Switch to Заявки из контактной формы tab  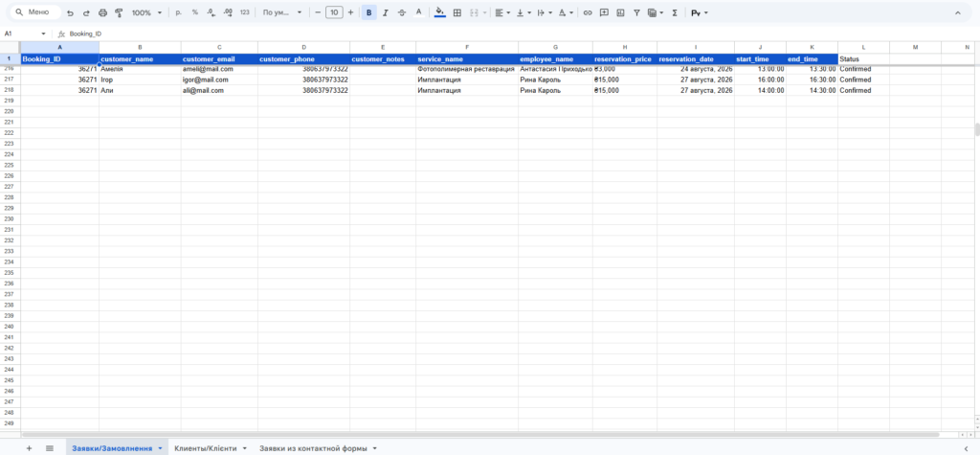coord(314,448)
